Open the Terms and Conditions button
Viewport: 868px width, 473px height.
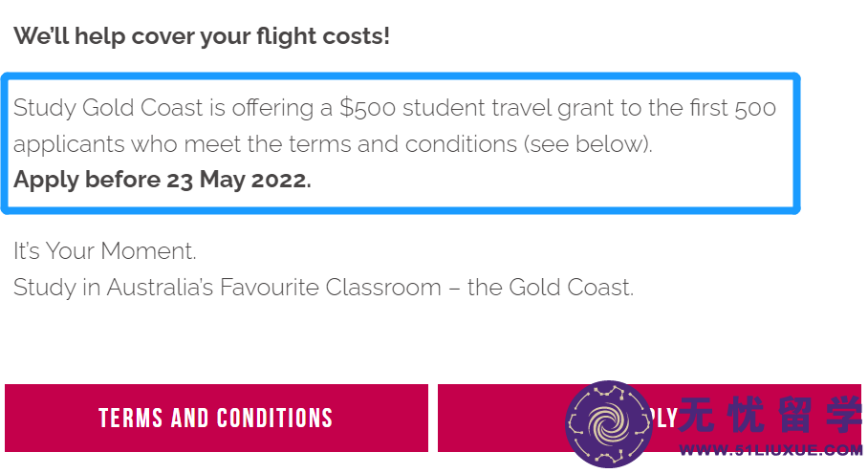(x=216, y=419)
